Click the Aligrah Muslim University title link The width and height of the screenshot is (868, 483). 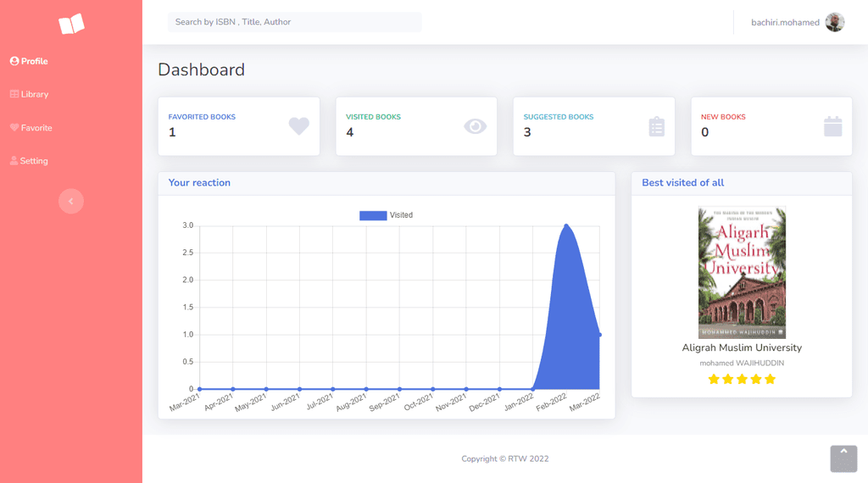click(x=742, y=347)
